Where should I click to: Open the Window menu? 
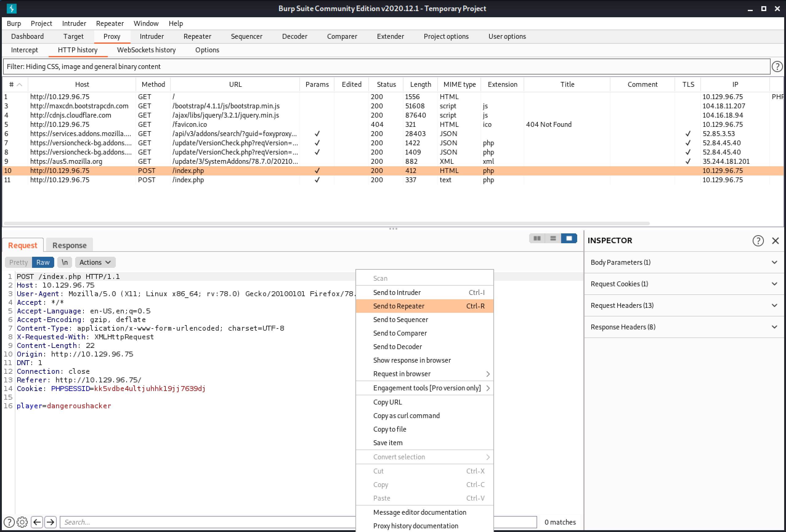coord(146,23)
